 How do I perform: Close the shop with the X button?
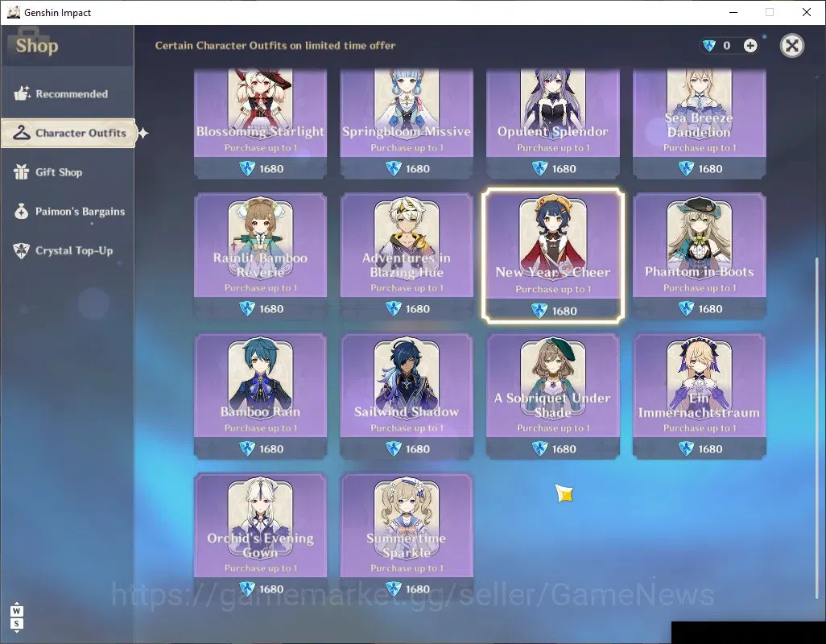tap(791, 46)
